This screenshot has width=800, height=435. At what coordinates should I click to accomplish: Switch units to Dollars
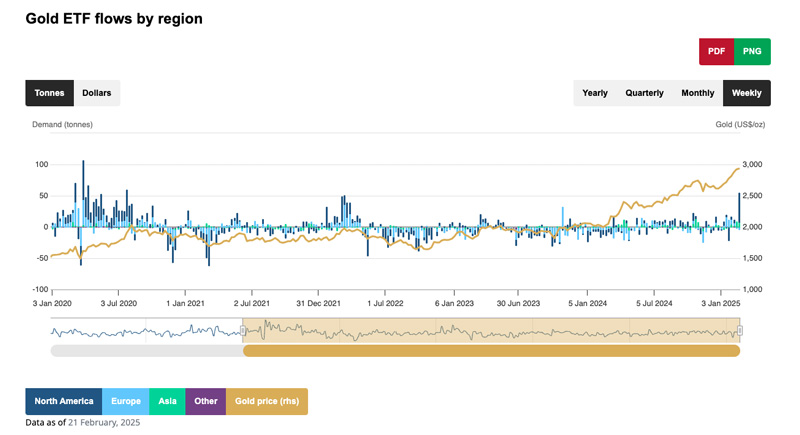pos(97,93)
